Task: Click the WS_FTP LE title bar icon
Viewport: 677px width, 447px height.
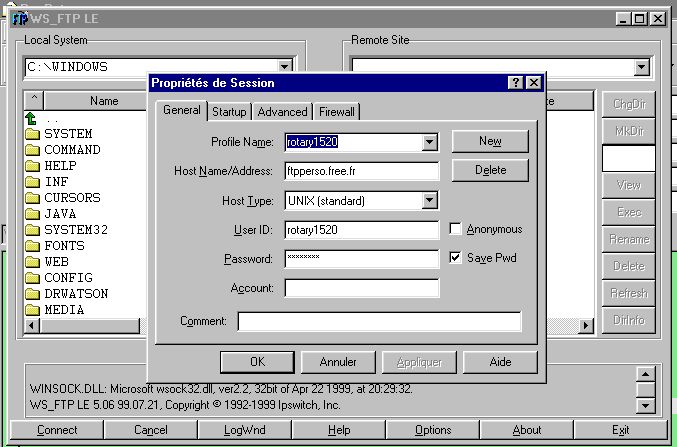Action: 20,19
